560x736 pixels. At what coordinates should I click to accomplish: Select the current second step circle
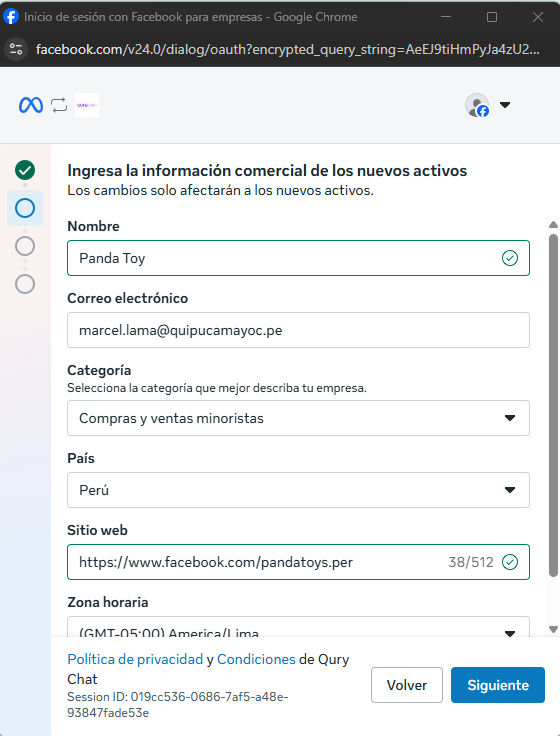pyautogui.click(x=25, y=208)
